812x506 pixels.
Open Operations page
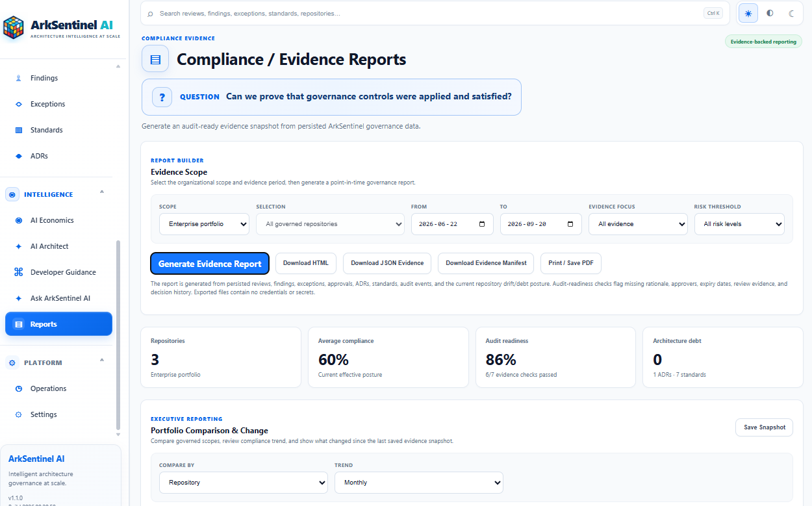[58, 388]
